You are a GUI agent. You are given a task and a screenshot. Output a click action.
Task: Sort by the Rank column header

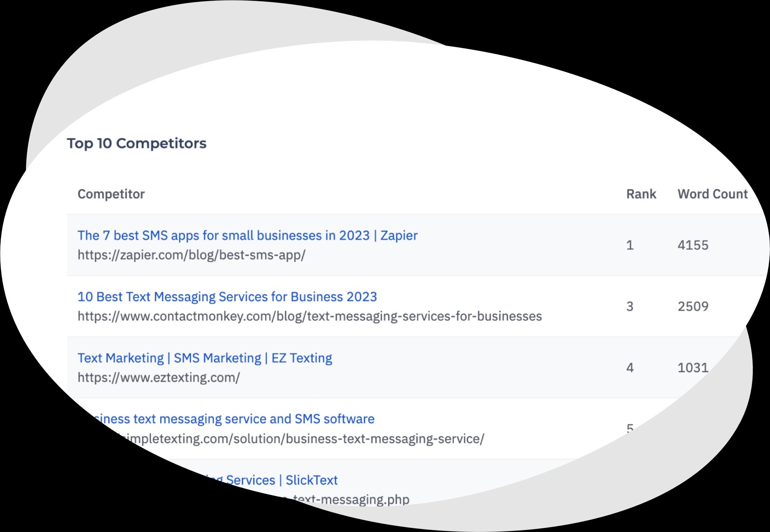point(641,194)
